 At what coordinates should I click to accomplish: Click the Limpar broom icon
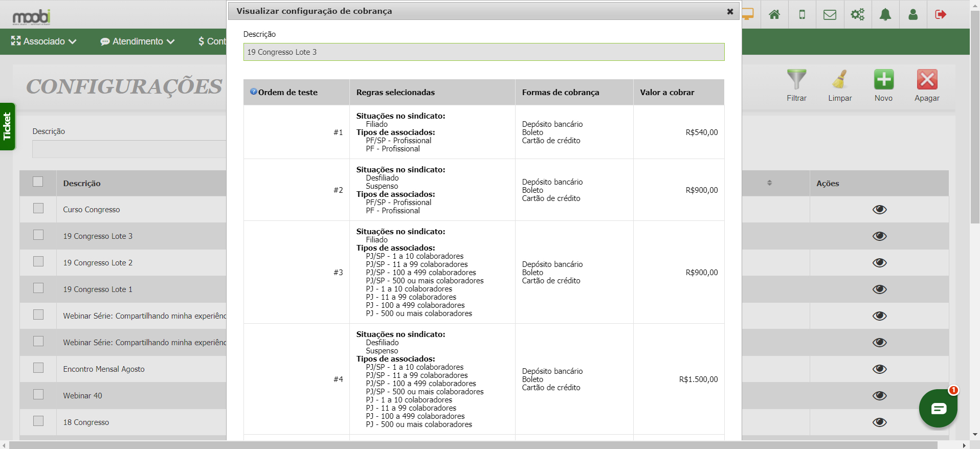[x=840, y=80]
